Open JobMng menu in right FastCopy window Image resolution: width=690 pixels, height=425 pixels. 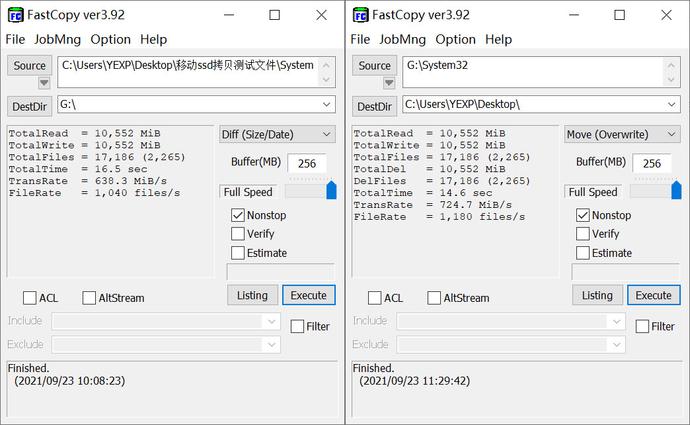(403, 40)
